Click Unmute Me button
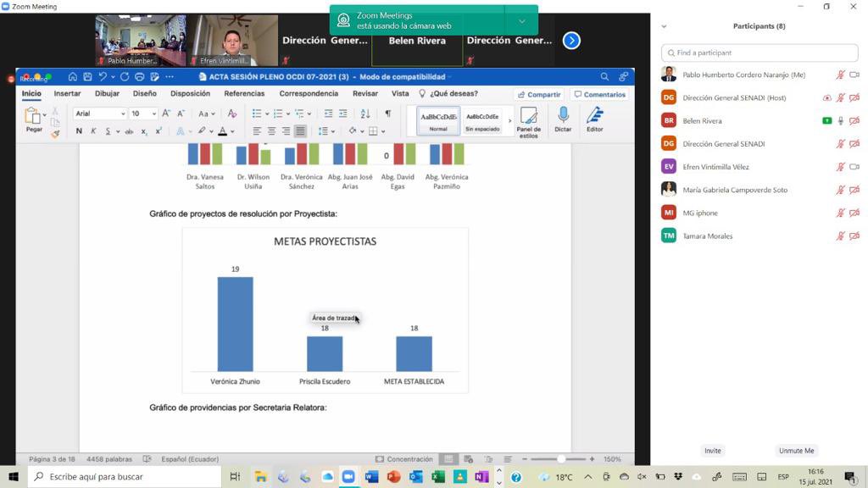This screenshot has width=868, height=488. 797,451
